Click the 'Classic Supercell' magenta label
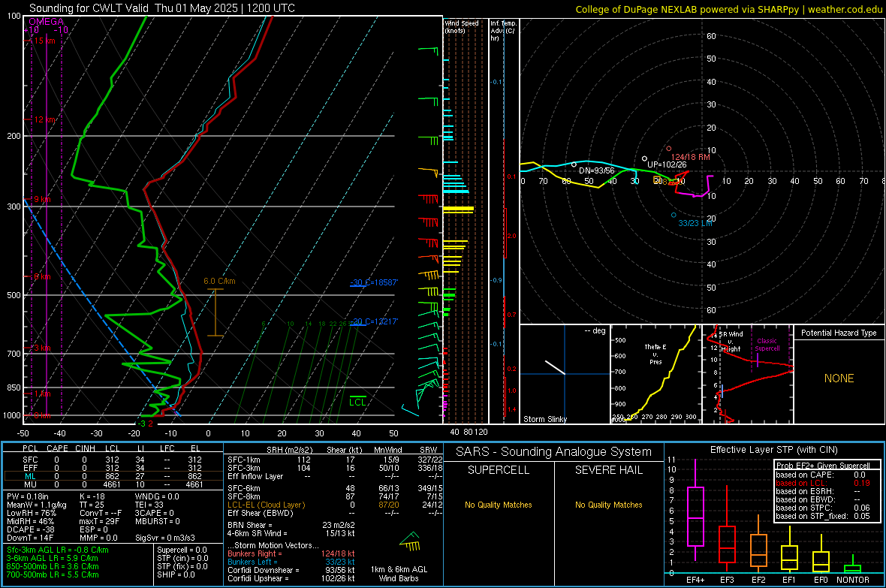This screenshot has height=588, width=886. [x=767, y=345]
